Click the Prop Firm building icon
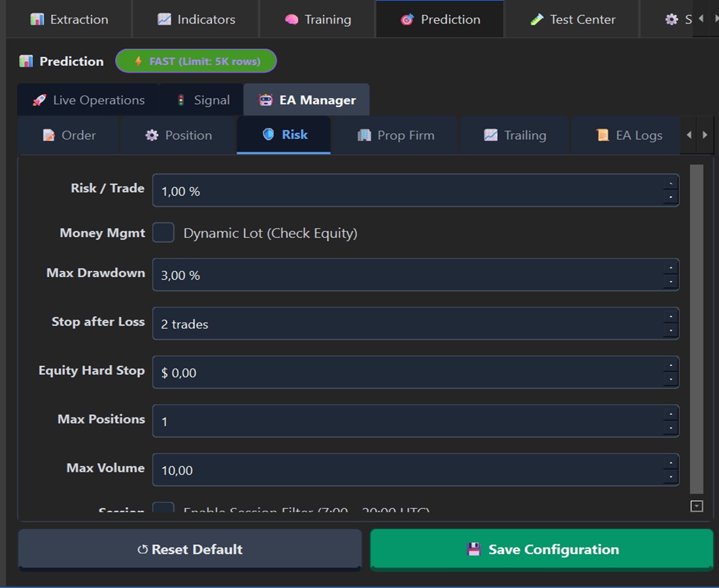 click(364, 135)
